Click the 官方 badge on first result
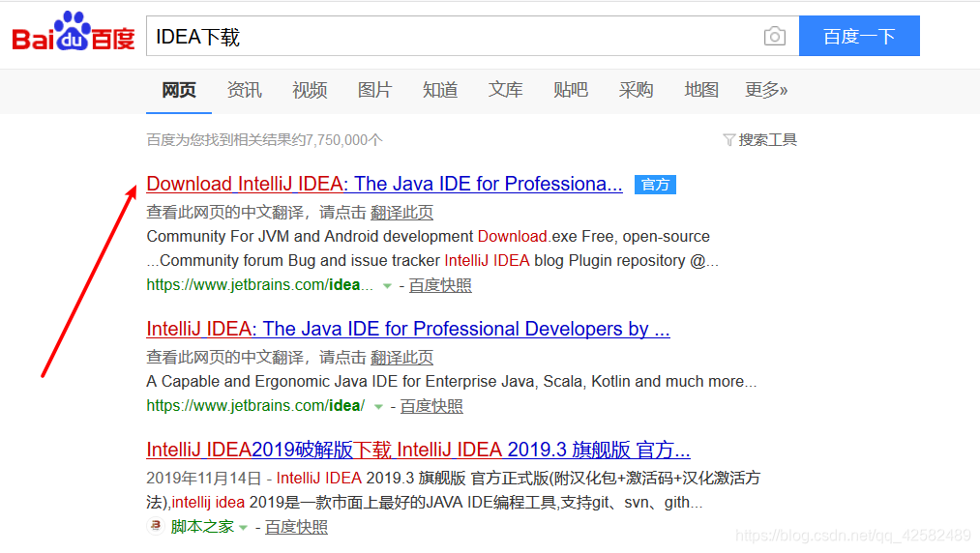This screenshot has width=980, height=553. coord(655,185)
